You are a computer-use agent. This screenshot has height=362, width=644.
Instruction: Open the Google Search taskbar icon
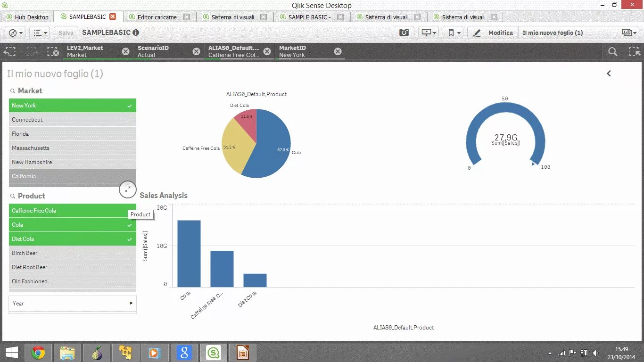pyautogui.click(x=184, y=353)
